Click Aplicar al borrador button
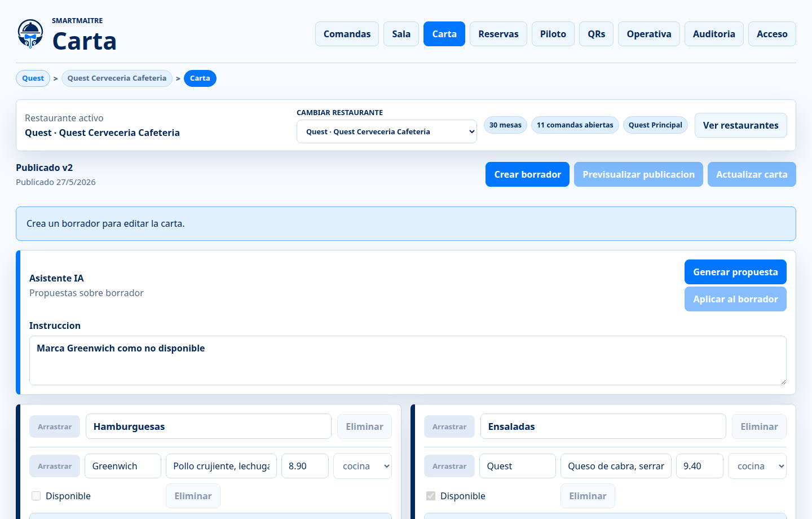812x519 pixels. coord(735,299)
